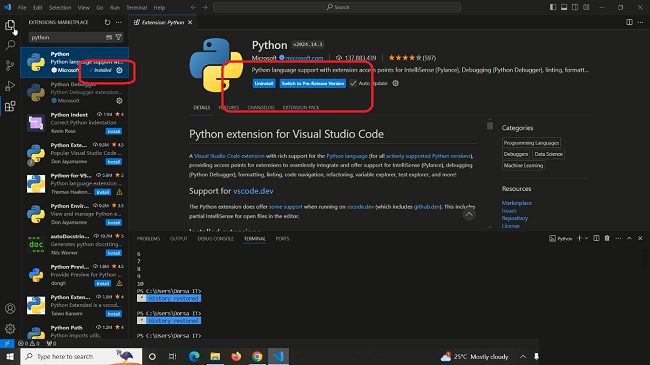The height and width of the screenshot is (365, 650).
Task: Go forward with navigation arrow
Action: 205,7
